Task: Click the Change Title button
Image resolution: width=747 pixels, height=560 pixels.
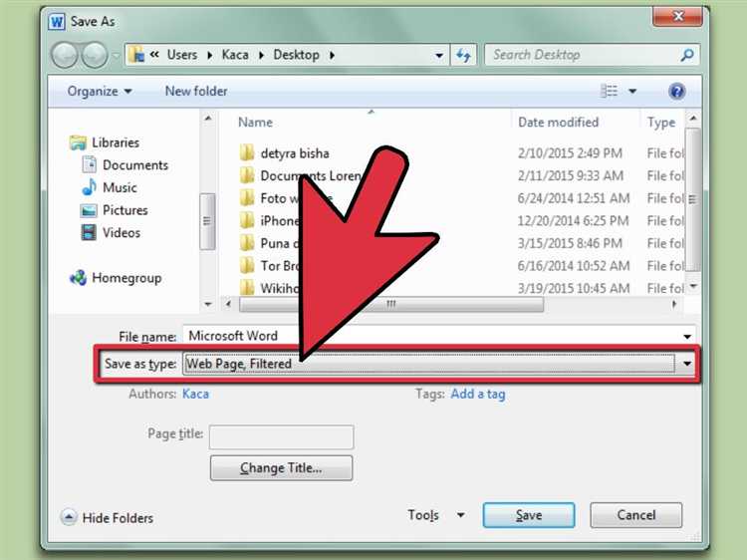Action: 281,468
